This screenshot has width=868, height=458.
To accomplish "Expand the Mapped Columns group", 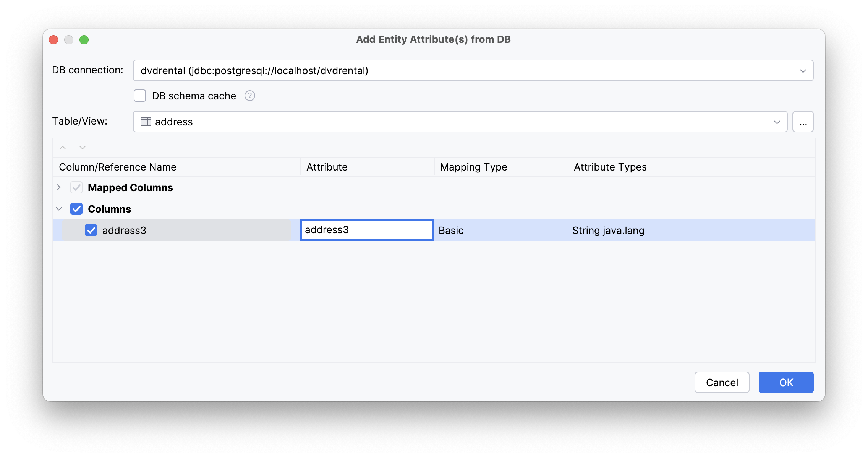I will click(x=59, y=187).
